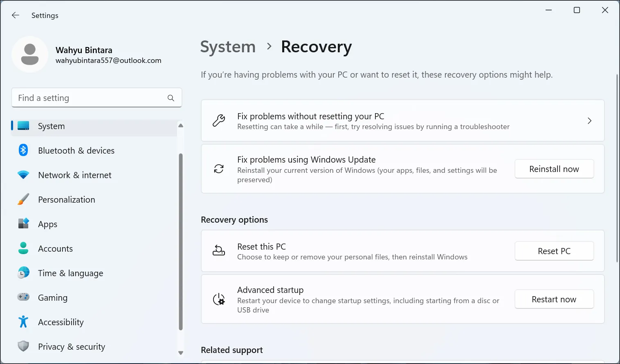This screenshot has height=364, width=620.
Task: Click the search magnifier icon
Action: pos(171,98)
